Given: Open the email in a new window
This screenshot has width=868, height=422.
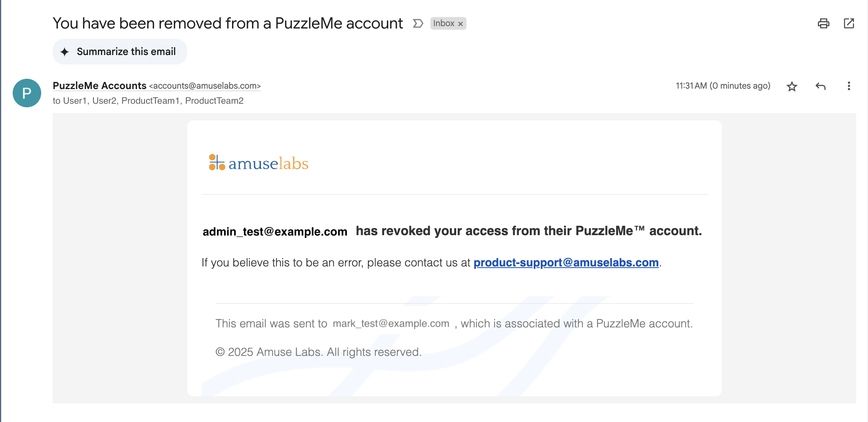Looking at the screenshot, I should point(849,23).
